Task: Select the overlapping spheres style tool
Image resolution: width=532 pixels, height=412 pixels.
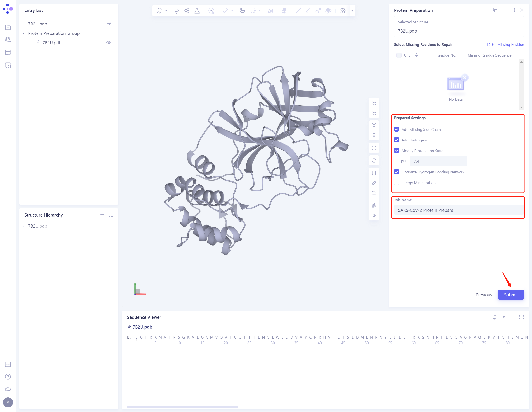Action: point(328,11)
